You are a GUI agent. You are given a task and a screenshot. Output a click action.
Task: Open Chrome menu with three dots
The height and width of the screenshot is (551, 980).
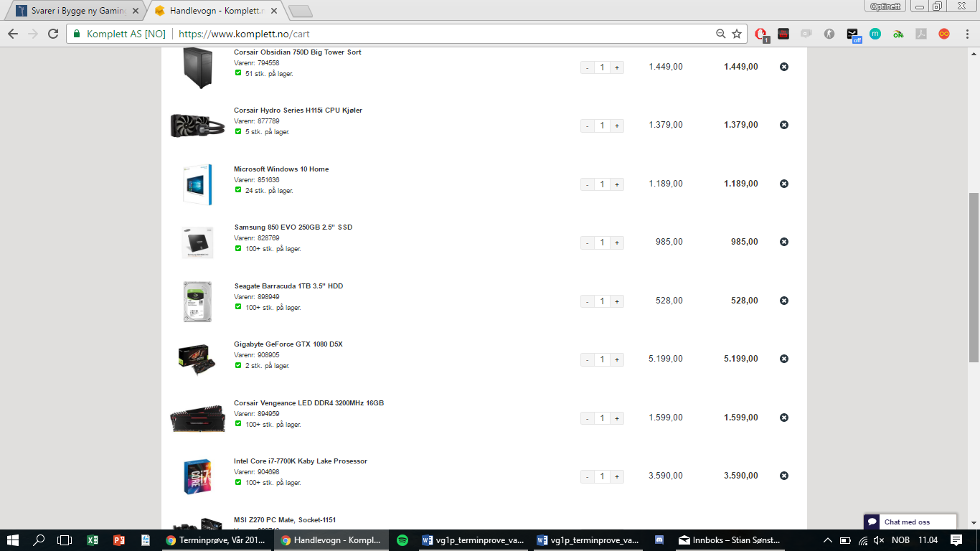[x=966, y=34]
